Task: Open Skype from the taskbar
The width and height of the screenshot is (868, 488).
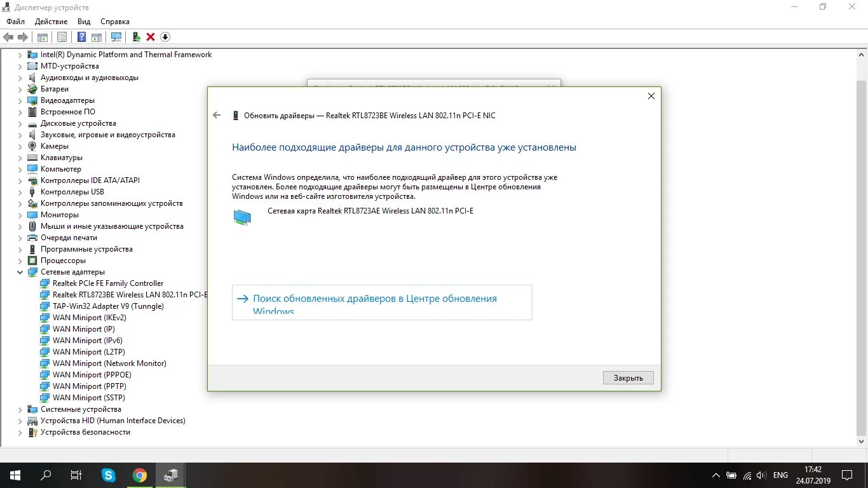Action: pos(109,475)
